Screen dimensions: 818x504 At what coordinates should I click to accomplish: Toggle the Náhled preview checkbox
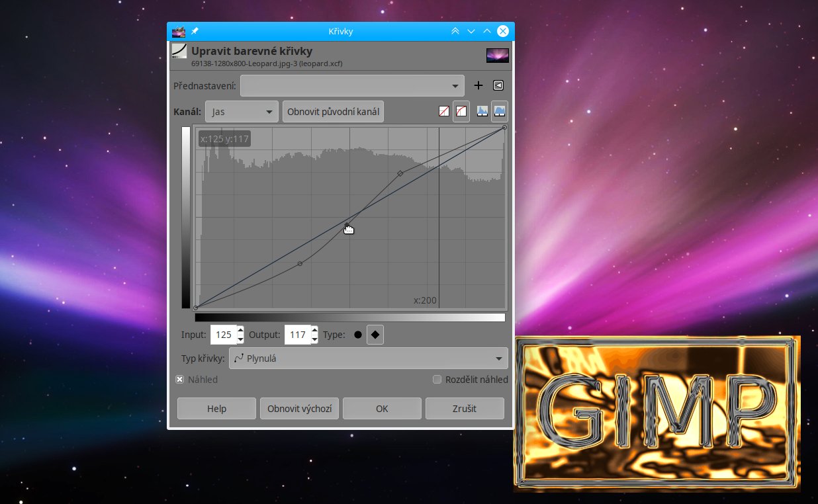[179, 380]
